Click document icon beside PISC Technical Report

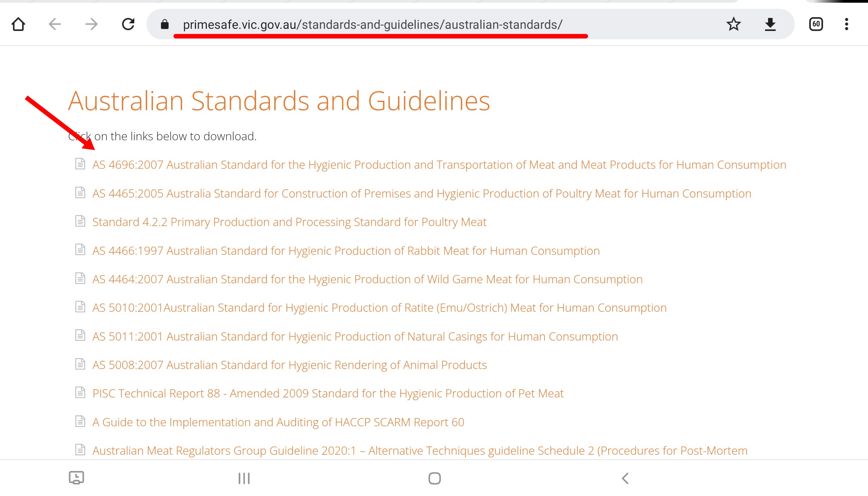tap(80, 392)
